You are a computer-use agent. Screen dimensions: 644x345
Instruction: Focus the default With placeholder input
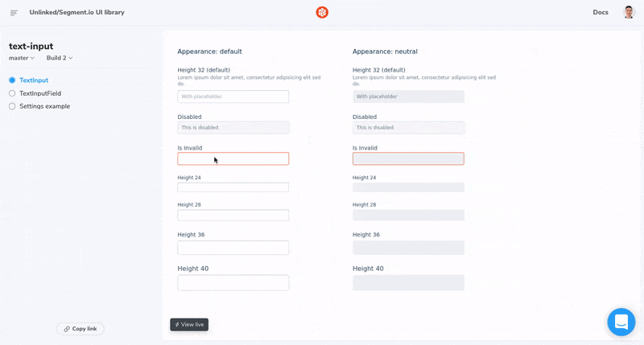pos(233,97)
